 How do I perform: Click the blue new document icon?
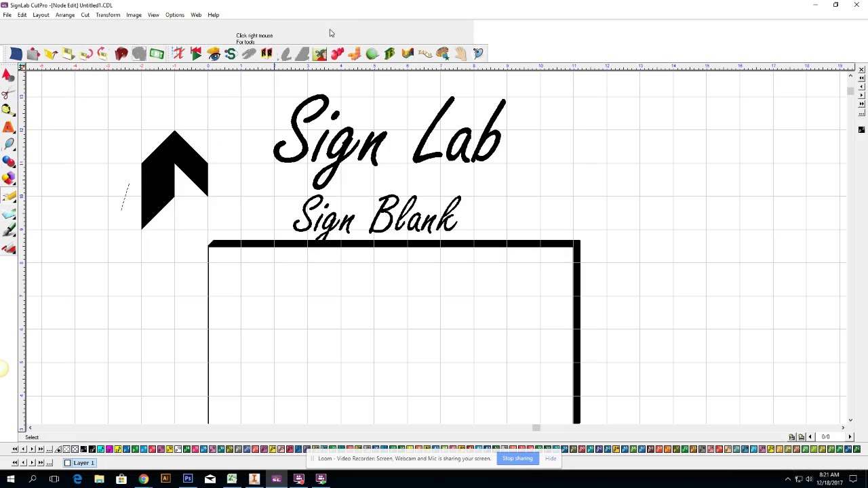16,54
